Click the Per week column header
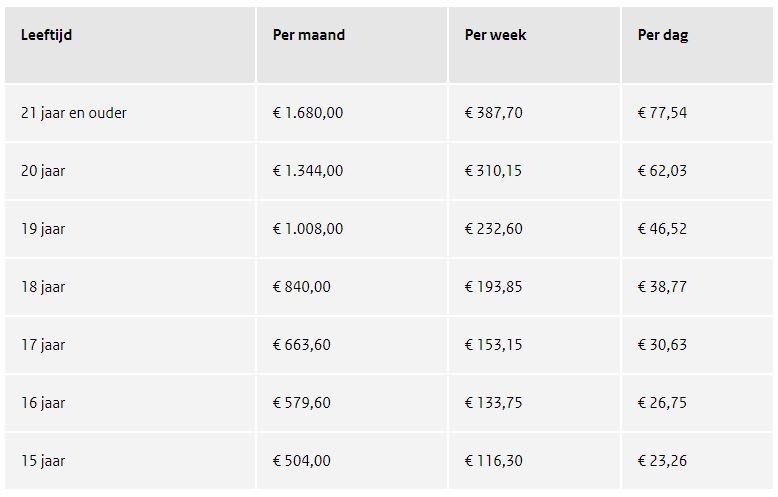 pos(495,35)
